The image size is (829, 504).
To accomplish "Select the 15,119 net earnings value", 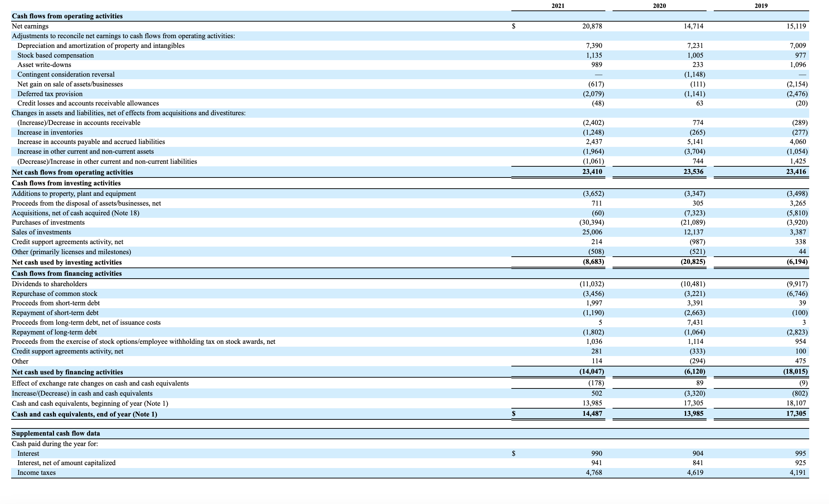I will pos(796,26).
